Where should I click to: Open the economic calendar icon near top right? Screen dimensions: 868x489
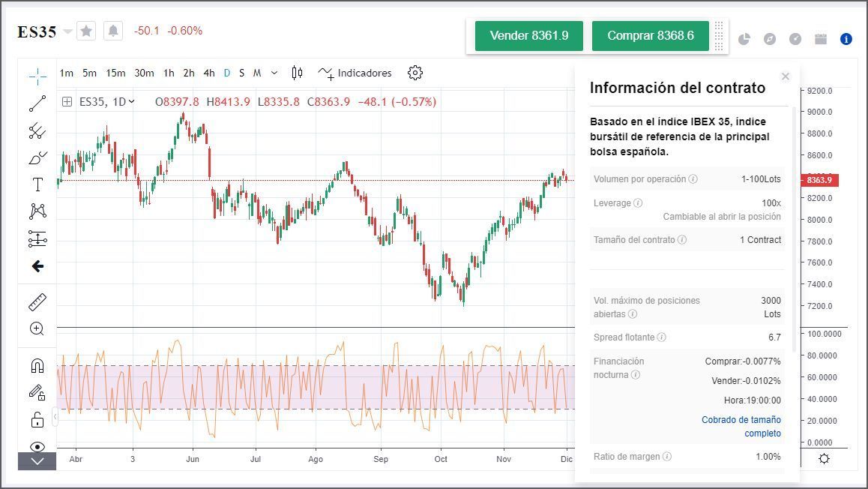click(x=820, y=39)
